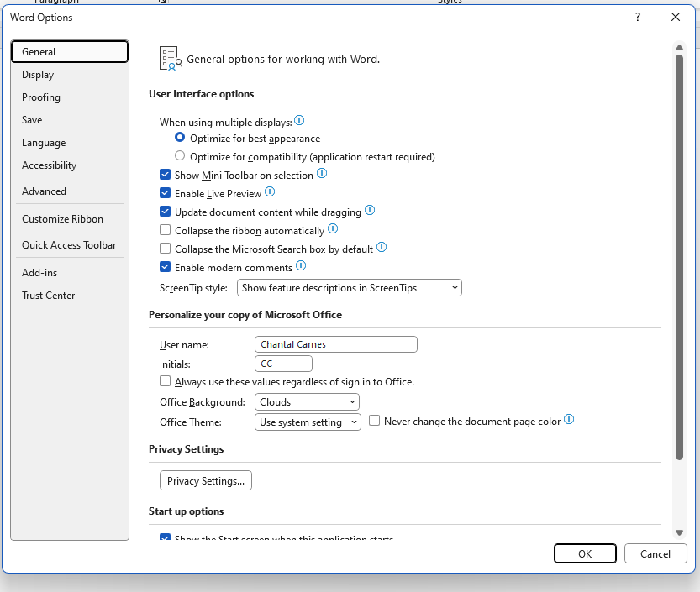Click the scrollbar up arrow
This screenshot has width=700, height=592.
[x=680, y=47]
